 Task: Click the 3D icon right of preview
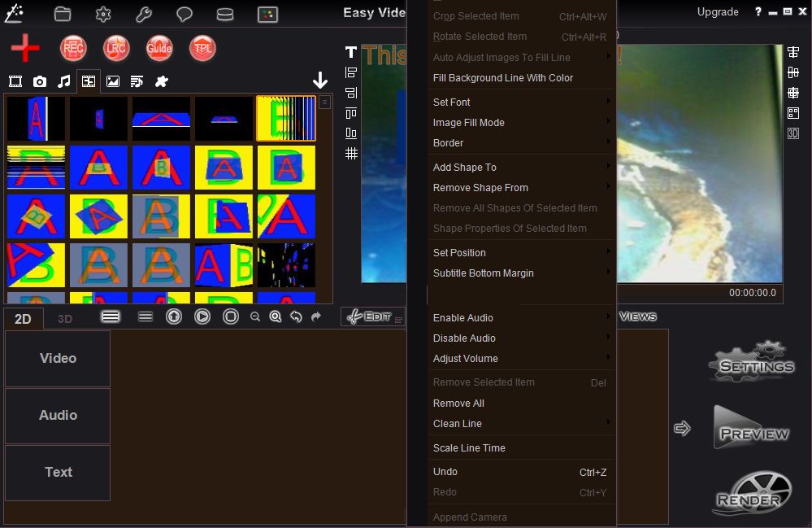point(792,133)
